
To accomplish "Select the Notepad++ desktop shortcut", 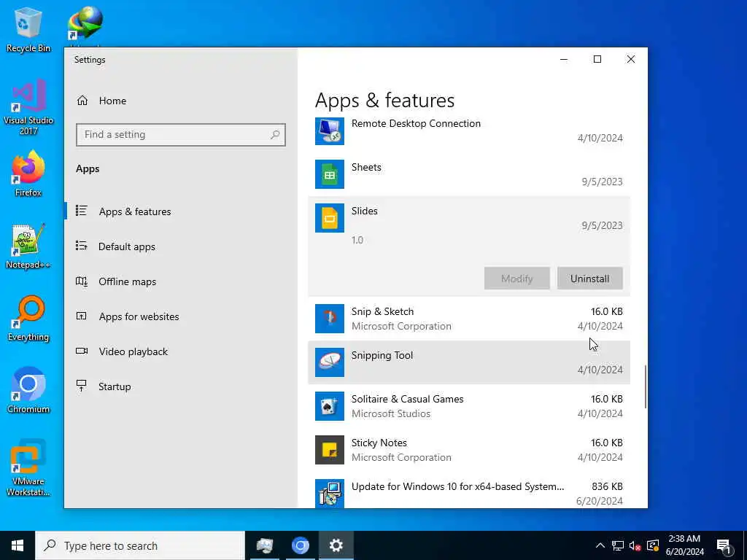I will tap(28, 246).
